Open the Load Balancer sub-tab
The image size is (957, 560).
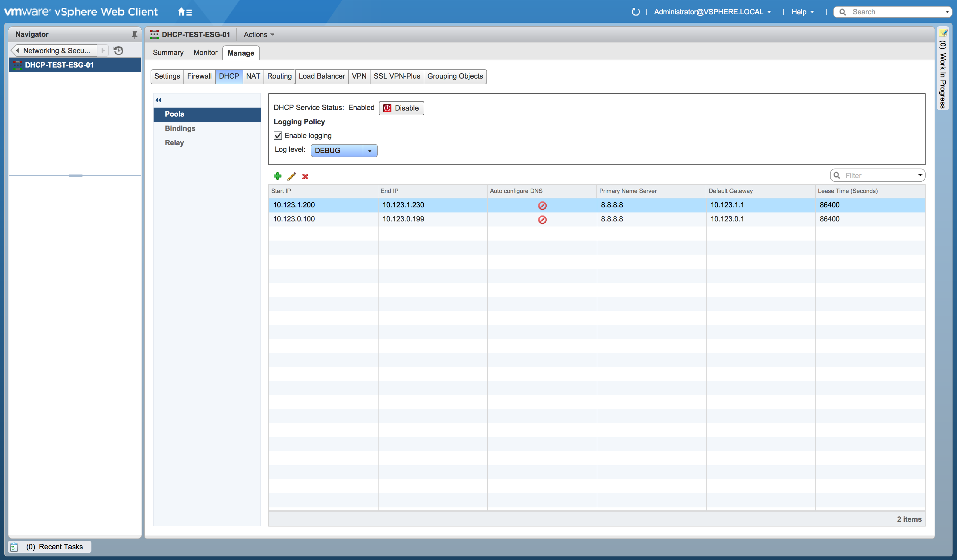pyautogui.click(x=322, y=76)
